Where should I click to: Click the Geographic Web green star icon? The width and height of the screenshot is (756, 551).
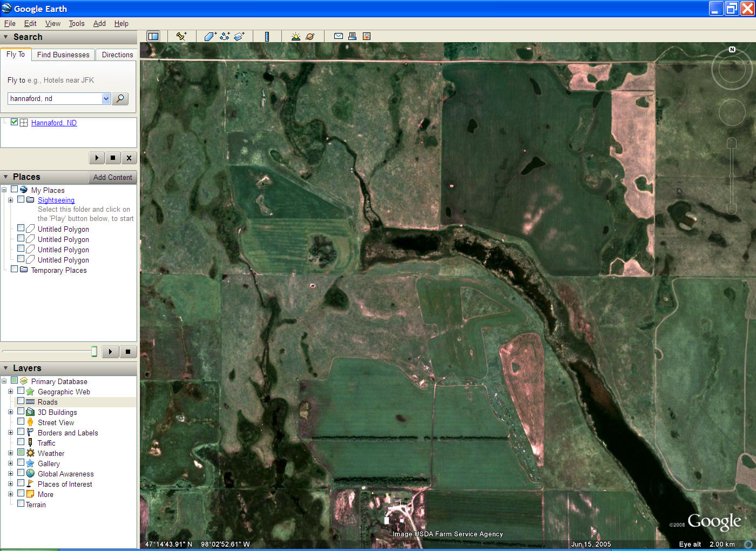(30, 391)
